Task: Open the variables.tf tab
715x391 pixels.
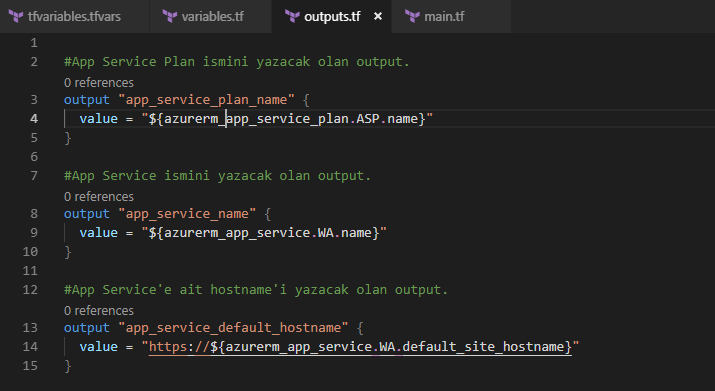Action: click(211, 16)
